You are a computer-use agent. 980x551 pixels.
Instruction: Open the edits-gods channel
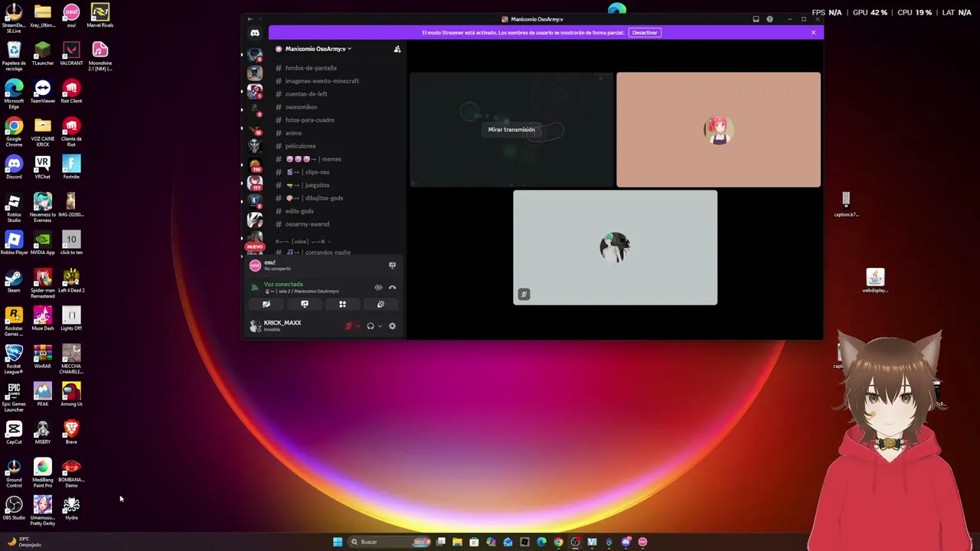pyautogui.click(x=299, y=211)
